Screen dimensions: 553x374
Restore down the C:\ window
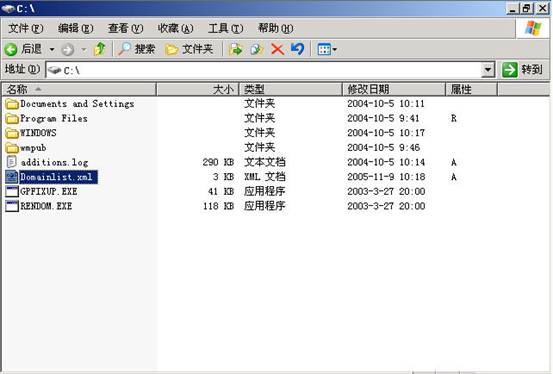click(527, 8)
